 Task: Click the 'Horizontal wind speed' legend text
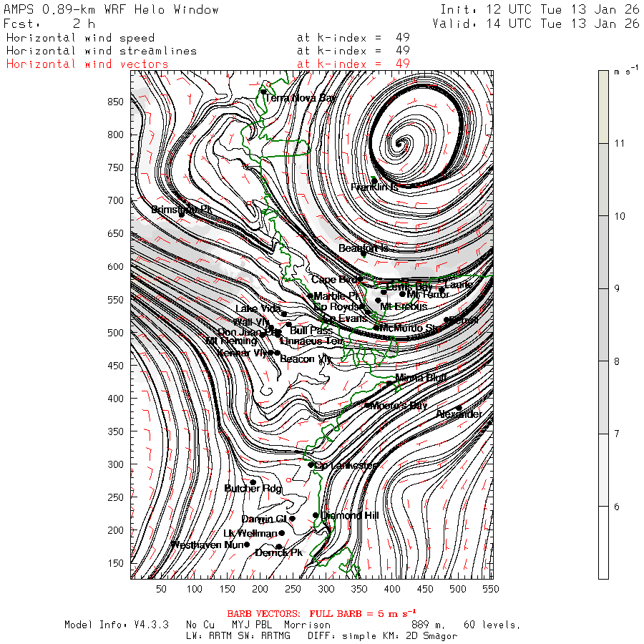(80, 38)
